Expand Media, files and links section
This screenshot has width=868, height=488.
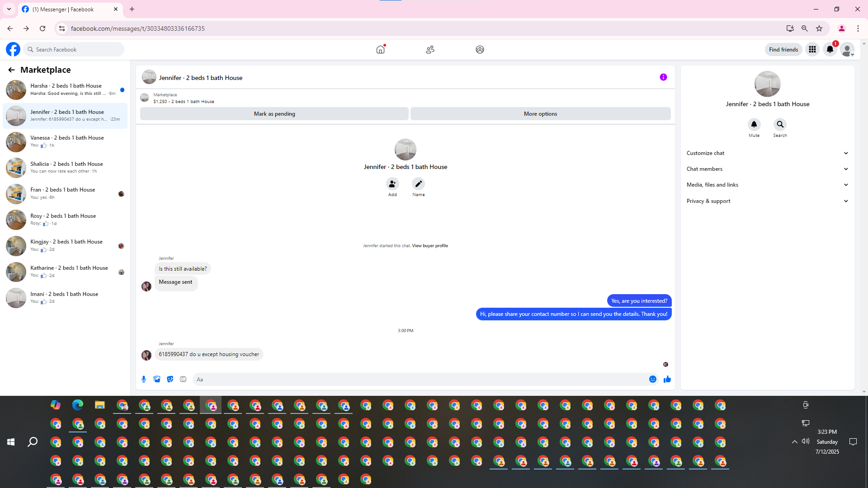[767, 185]
